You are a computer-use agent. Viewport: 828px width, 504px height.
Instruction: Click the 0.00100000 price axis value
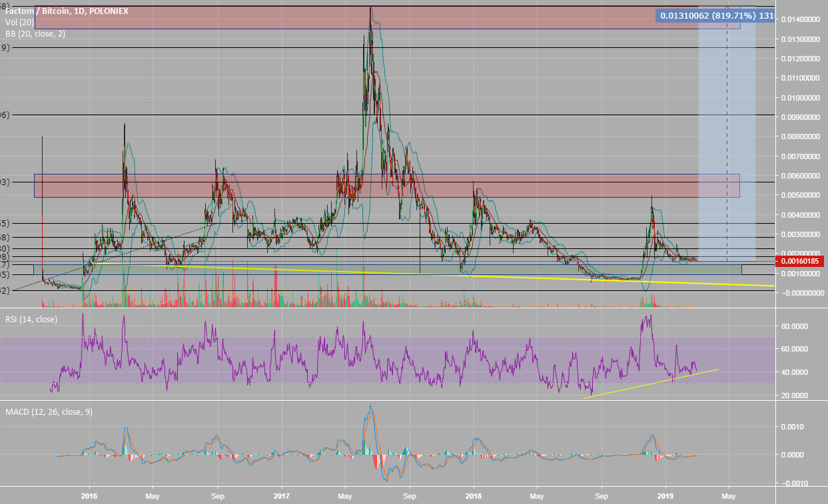click(799, 274)
